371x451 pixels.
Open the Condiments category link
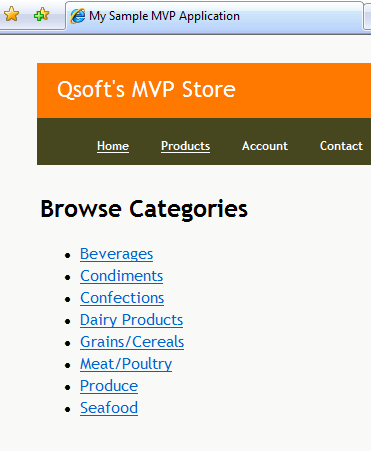[x=122, y=276]
